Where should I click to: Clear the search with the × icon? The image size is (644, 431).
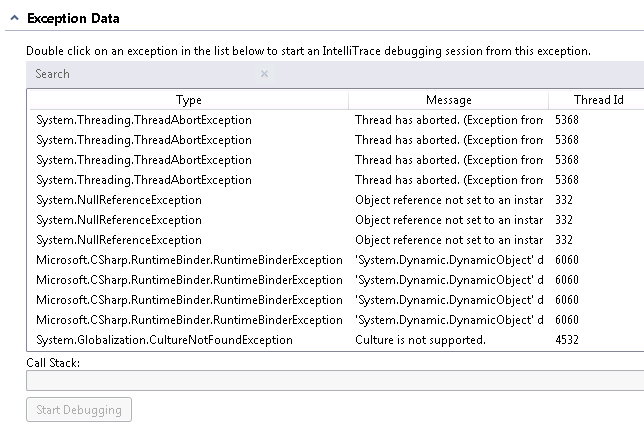click(x=264, y=74)
